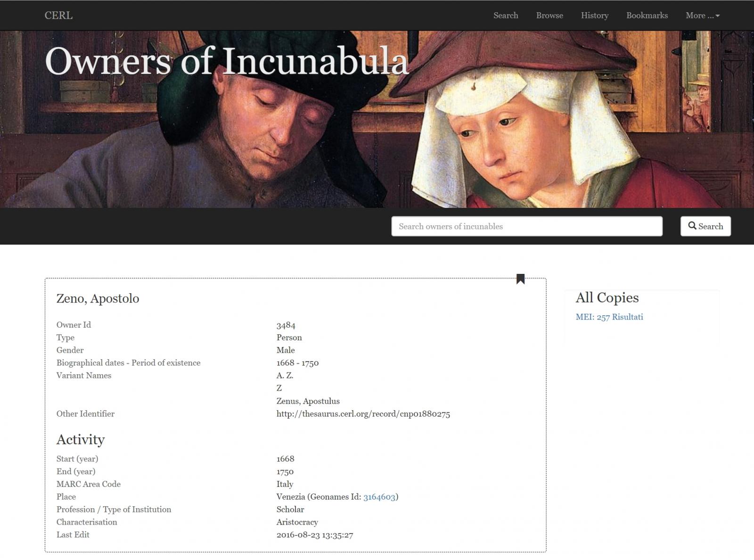Image resolution: width=754 pixels, height=560 pixels.
Task: Click the Start (year) value 1668
Action: coord(285,459)
